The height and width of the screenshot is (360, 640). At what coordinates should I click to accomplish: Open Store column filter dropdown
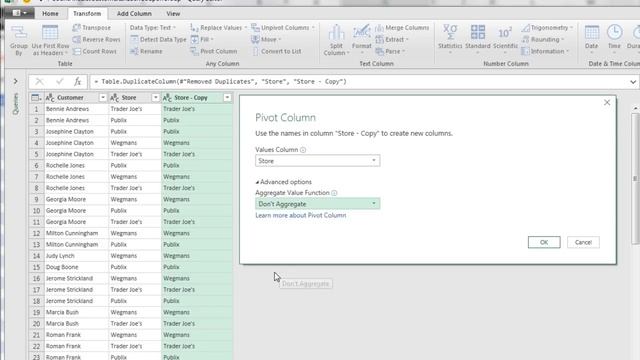tap(155, 98)
